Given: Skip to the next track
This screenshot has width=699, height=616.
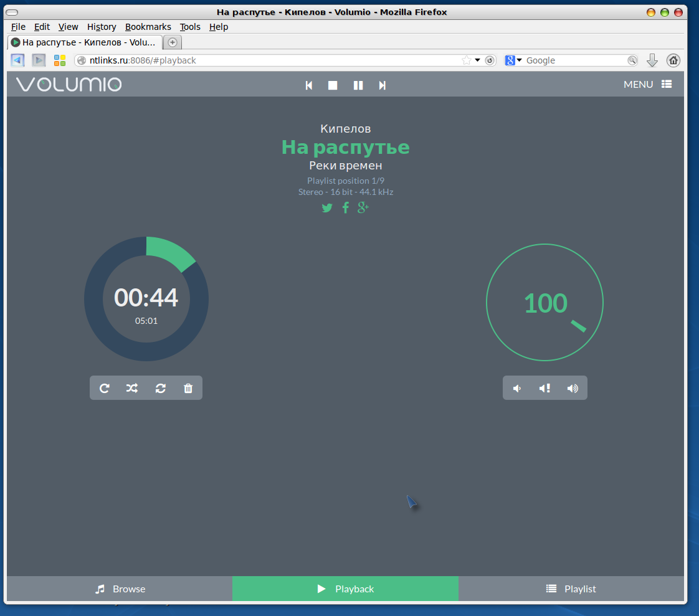Looking at the screenshot, I should [382, 85].
